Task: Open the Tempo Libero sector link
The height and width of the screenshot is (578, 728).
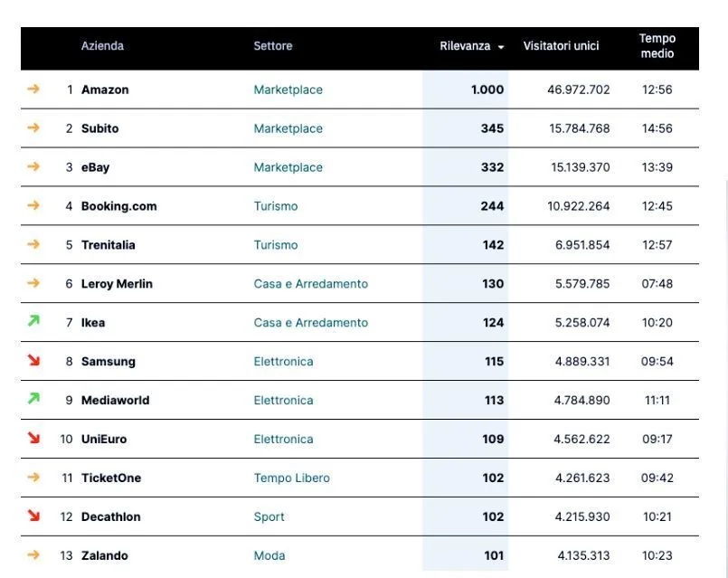Action: click(291, 478)
